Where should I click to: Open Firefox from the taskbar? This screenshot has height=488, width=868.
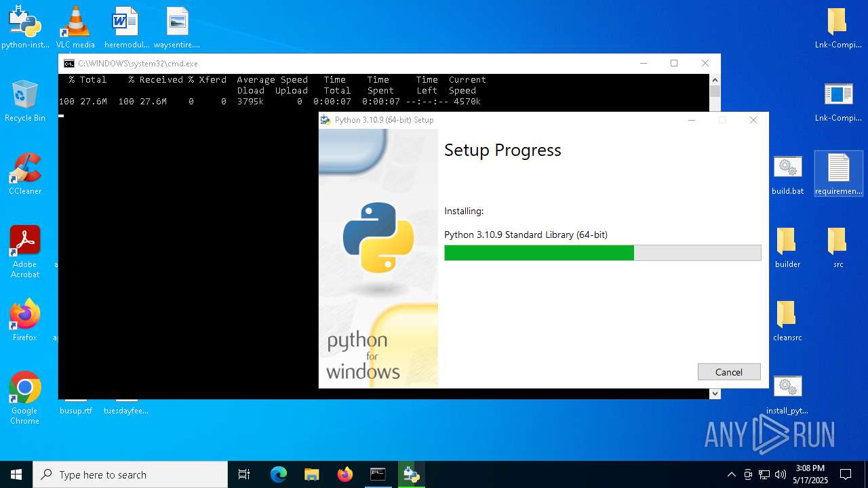pyautogui.click(x=345, y=474)
